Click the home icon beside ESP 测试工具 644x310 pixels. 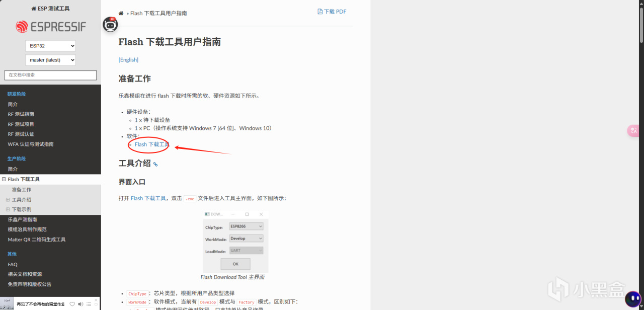pyautogui.click(x=34, y=9)
